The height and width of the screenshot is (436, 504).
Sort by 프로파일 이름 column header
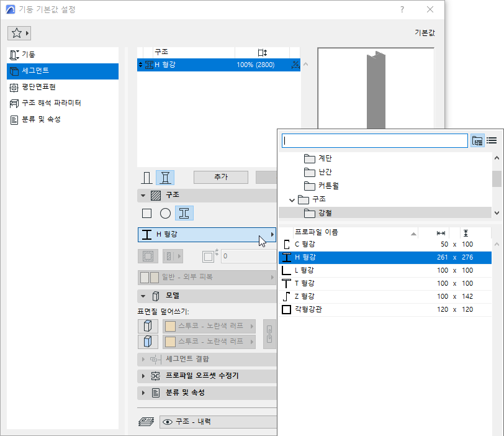tap(356, 232)
